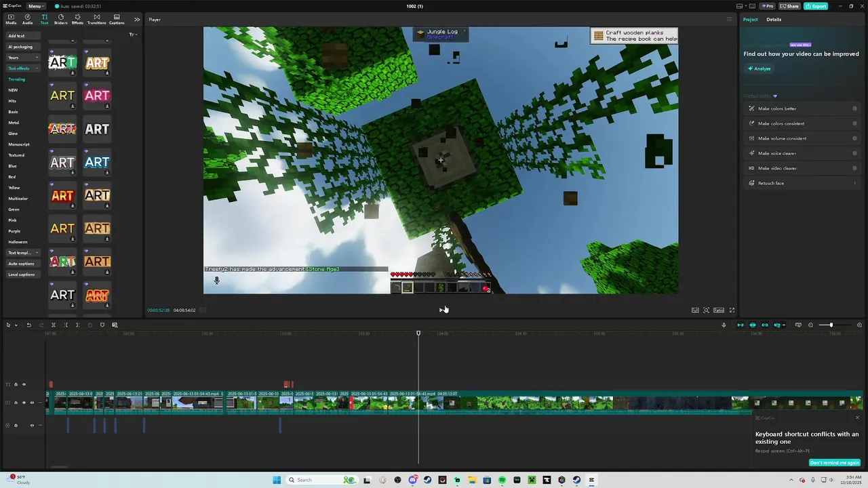Viewport: 868px width, 488px height.
Task: Expand more panel tabs with double chevron
Action: click(x=137, y=19)
